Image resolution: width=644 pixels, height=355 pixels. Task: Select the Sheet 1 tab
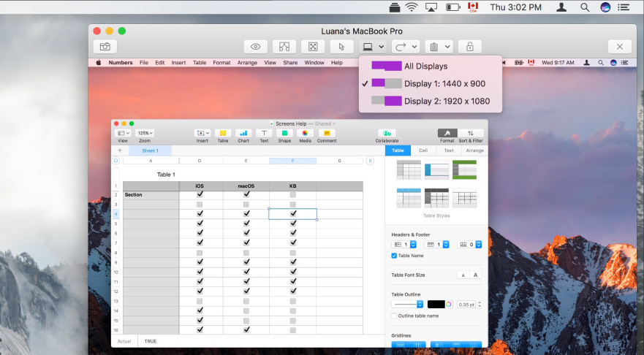click(150, 150)
